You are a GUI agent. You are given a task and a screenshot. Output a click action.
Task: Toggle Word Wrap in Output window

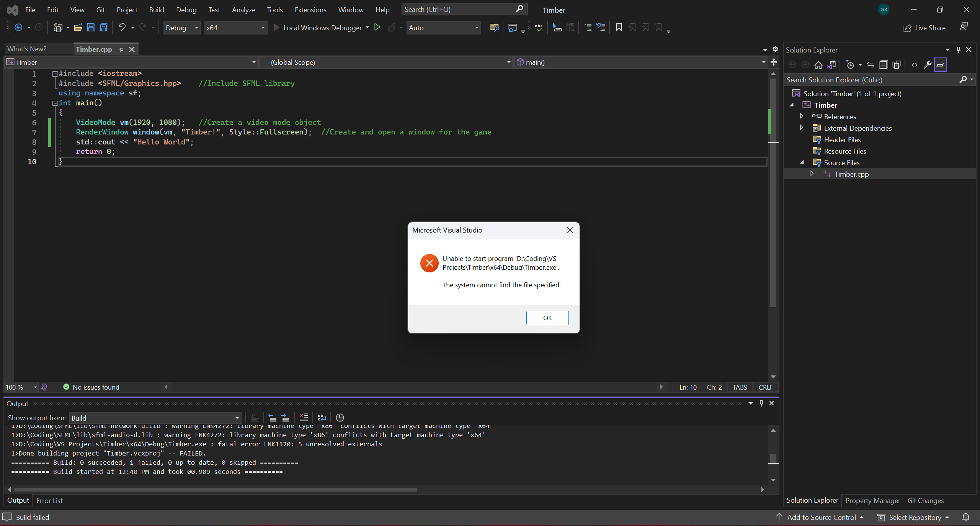click(322, 418)
